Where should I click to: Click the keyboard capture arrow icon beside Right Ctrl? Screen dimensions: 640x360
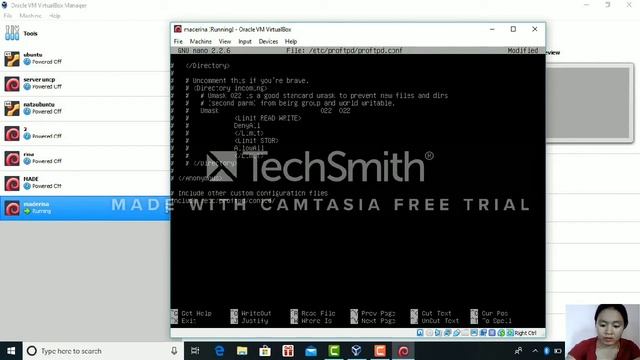point(510,333)
